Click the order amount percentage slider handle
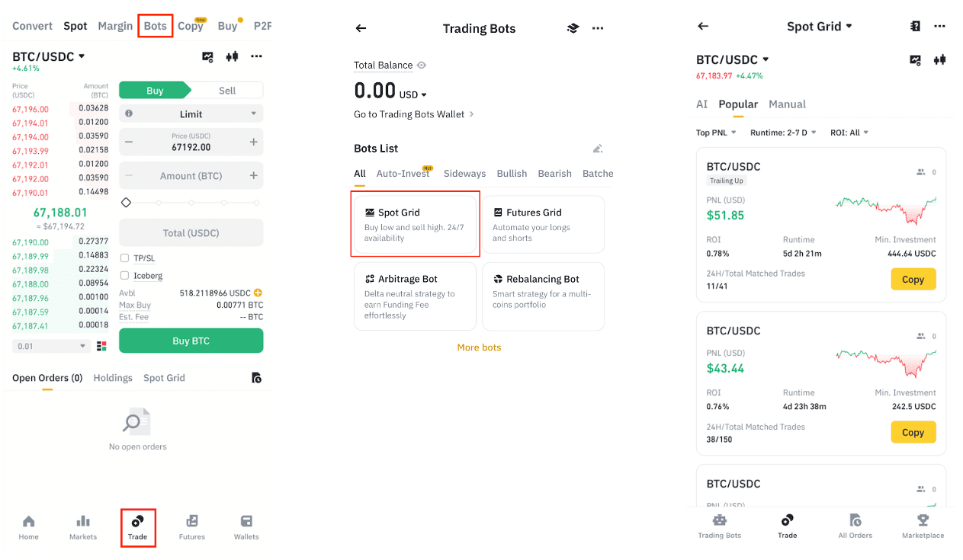The height and width of the screenshot is (560, 963). click(127, 203)
